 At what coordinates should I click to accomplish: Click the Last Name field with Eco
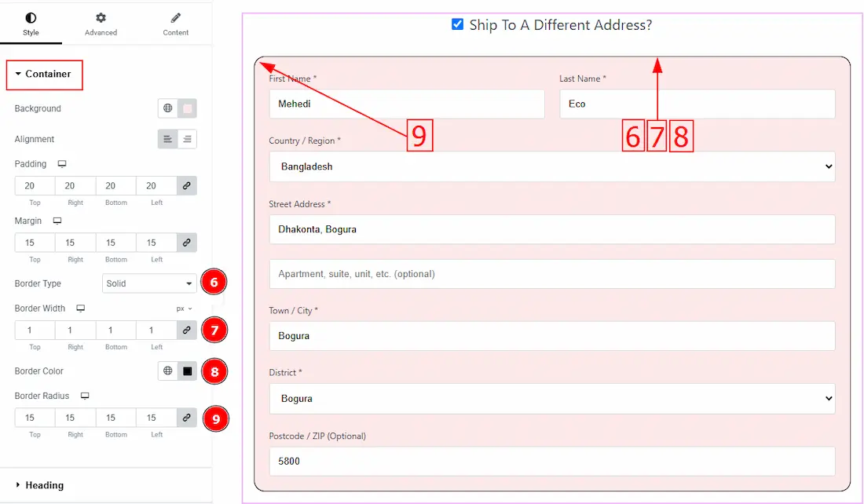pos(697,104)
